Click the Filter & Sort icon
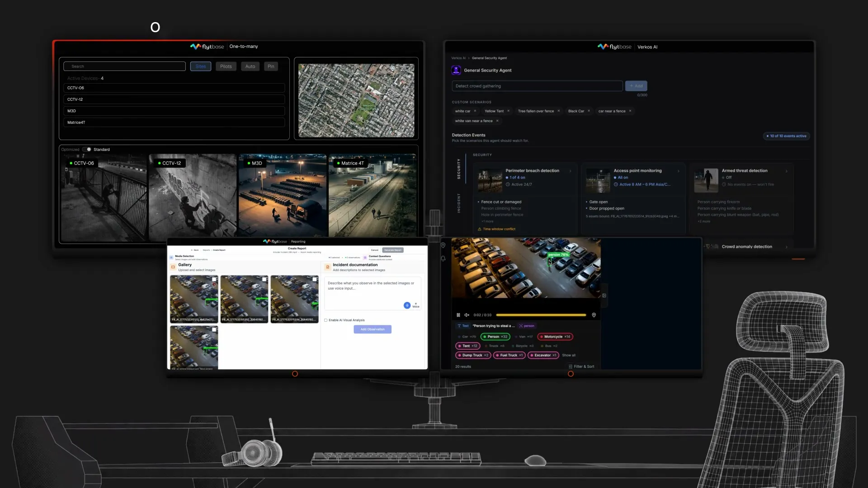 (x=571, y=366)
